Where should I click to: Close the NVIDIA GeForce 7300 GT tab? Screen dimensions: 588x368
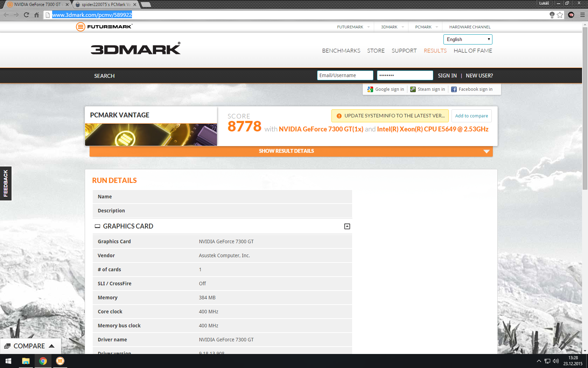[x=67, y=5]
